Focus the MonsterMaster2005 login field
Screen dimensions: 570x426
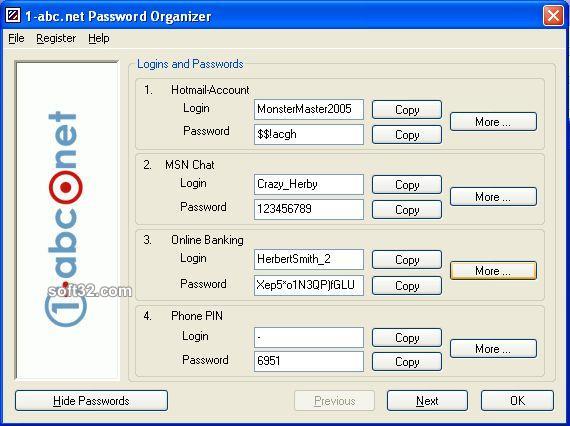pyautogui.click(x=309, y=109)
